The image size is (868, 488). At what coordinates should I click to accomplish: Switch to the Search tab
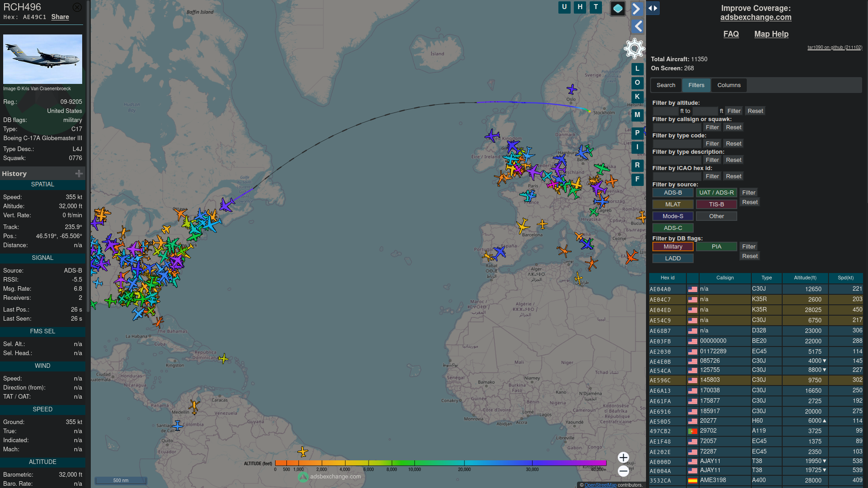666,85
